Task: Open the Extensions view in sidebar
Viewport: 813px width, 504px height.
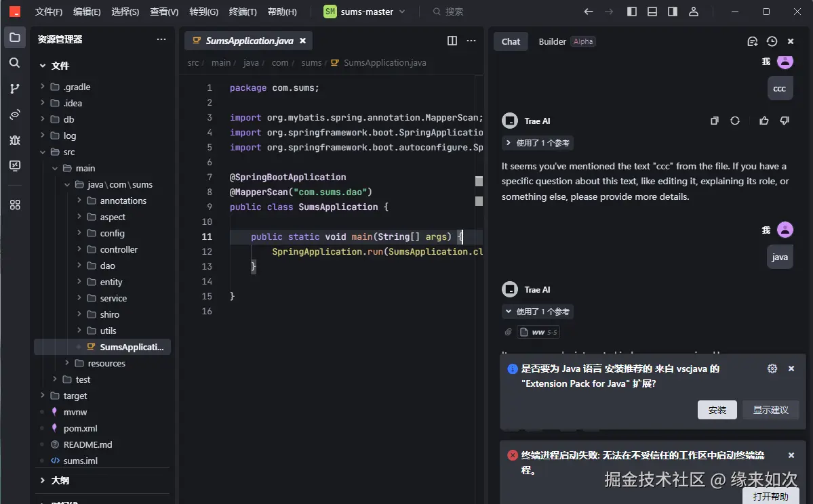Action: 15,205
